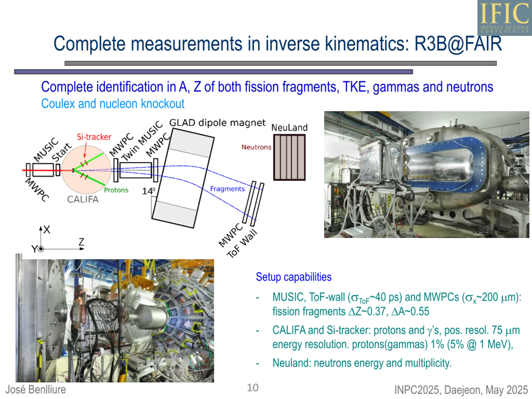Screen dimensions: 532x399
Task: Click the X axis label
Action: click(x=47, y=229)
